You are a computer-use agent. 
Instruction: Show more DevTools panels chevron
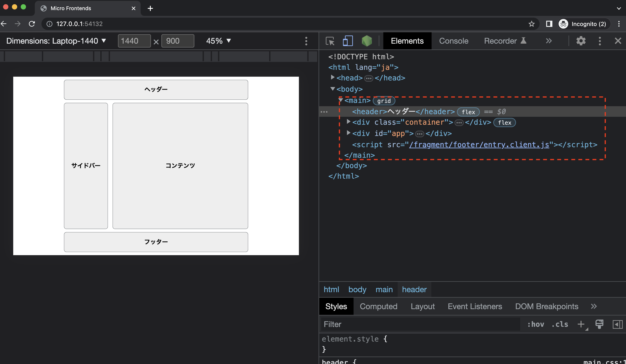coord(549,41)
